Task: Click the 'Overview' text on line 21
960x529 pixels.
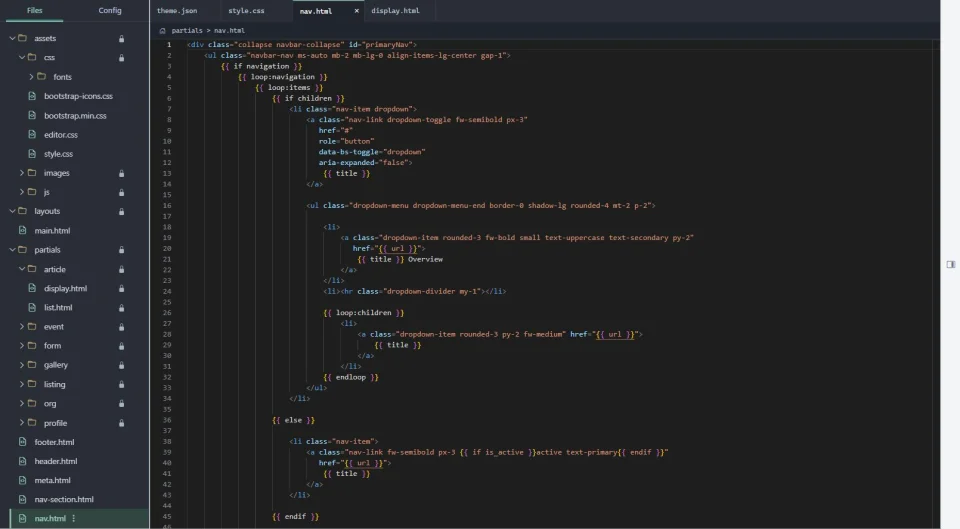Action: coord(425,259)
